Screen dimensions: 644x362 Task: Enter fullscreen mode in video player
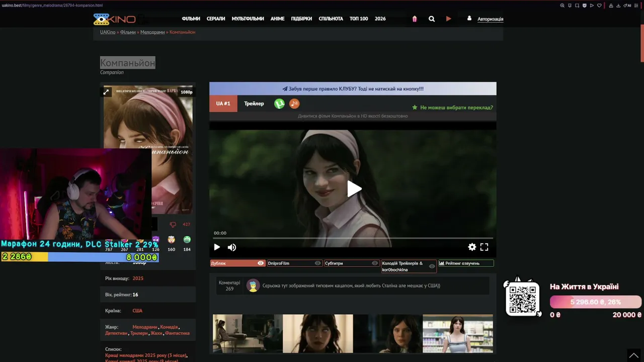pyautogui.click(x=484, y=247)
